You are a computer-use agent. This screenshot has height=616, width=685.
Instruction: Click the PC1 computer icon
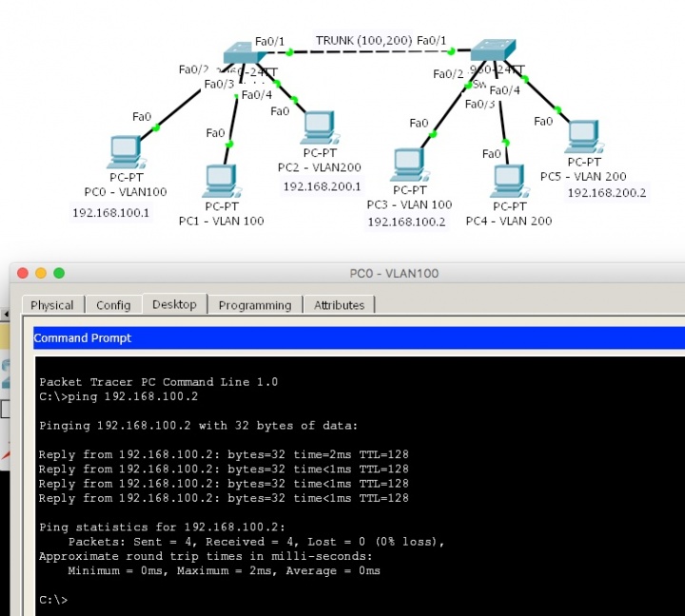[221, 181]
